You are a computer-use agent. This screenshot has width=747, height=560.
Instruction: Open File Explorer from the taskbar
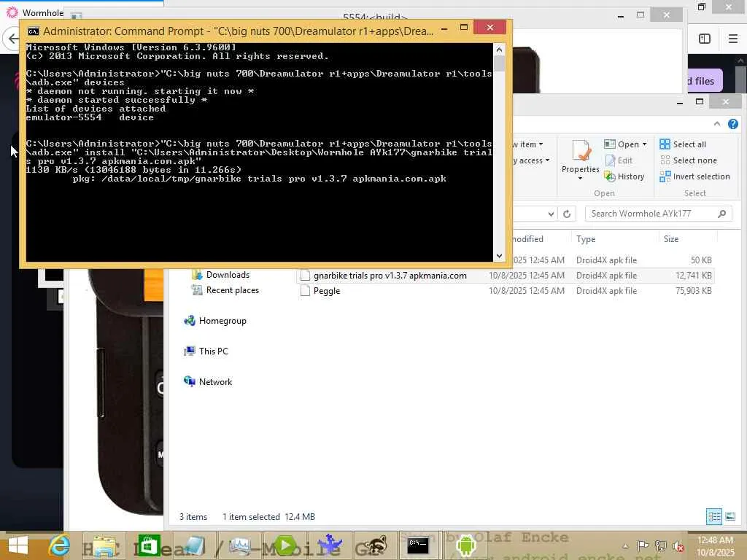pyautogui.click(x=104, y=545)
